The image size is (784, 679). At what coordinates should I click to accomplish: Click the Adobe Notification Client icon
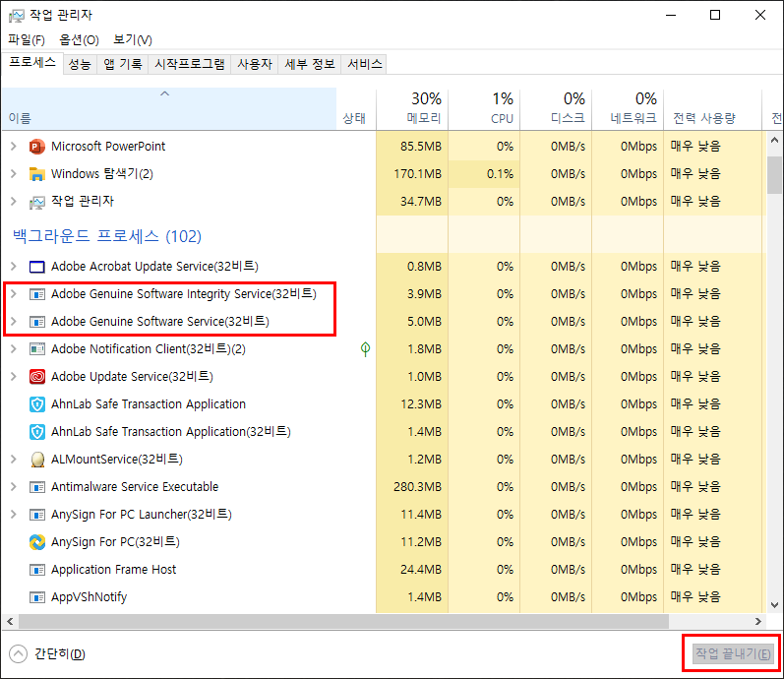tap(37, 349)
